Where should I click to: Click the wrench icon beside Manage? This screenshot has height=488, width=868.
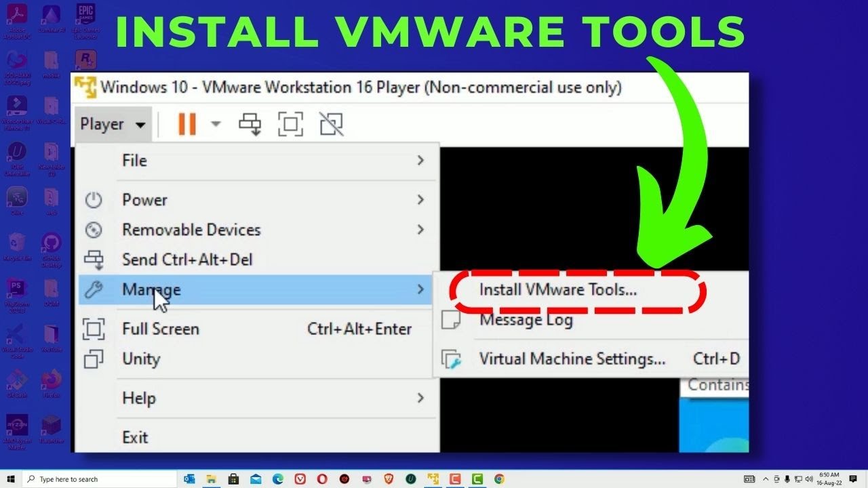pyautogui.click(x=94, y=289)
